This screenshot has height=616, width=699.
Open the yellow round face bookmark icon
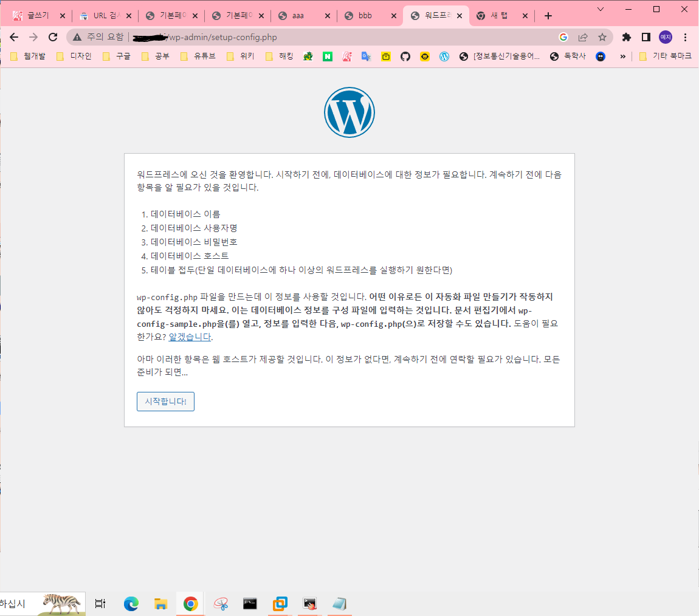[x=425, y=56]
